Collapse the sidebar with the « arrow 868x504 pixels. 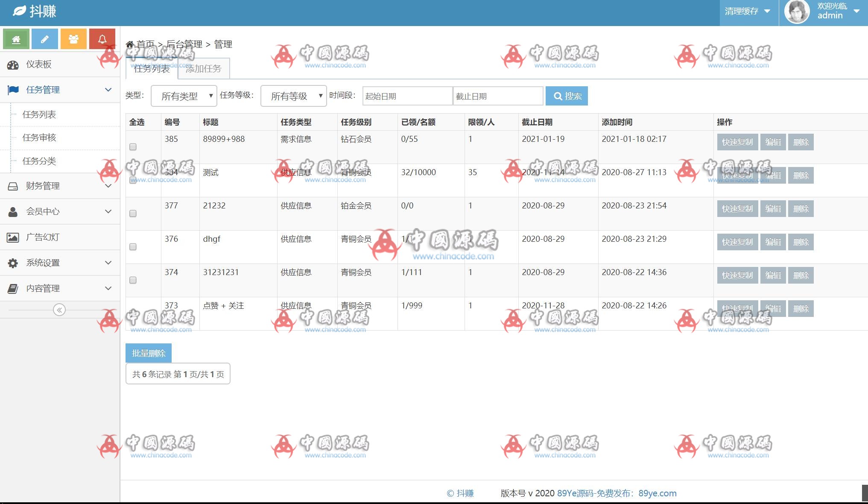pos(59,310)
